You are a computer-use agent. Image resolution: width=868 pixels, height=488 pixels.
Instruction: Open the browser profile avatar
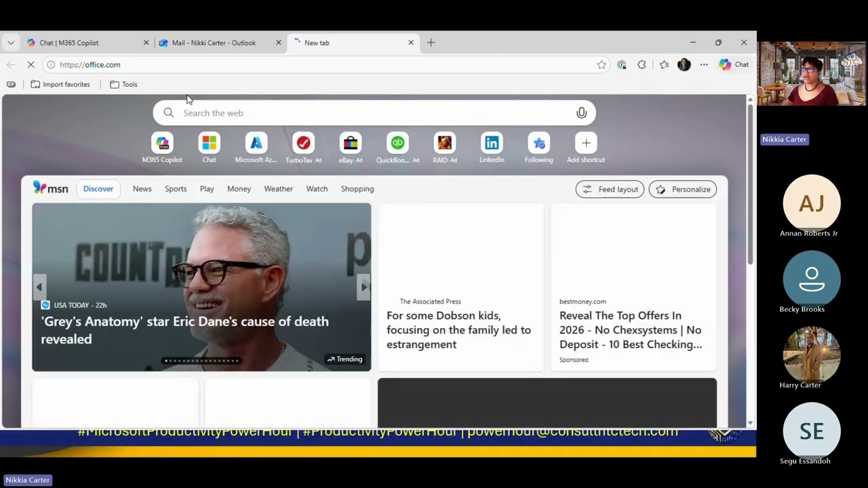tap(684, 64)
